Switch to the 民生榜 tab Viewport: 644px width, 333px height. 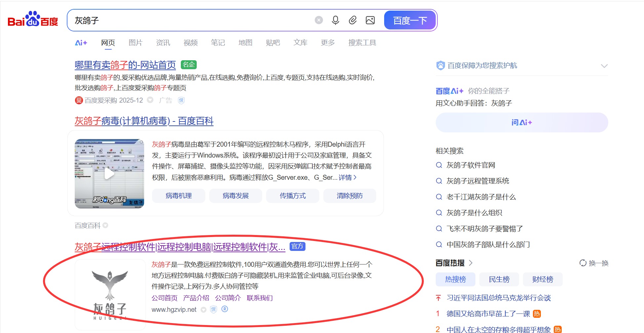(499, 279)
